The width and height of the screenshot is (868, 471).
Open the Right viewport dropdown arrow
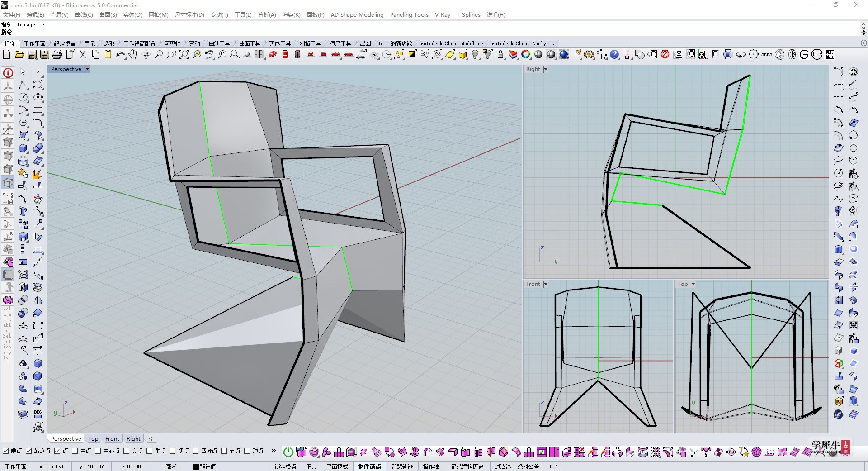pos(546,69)
